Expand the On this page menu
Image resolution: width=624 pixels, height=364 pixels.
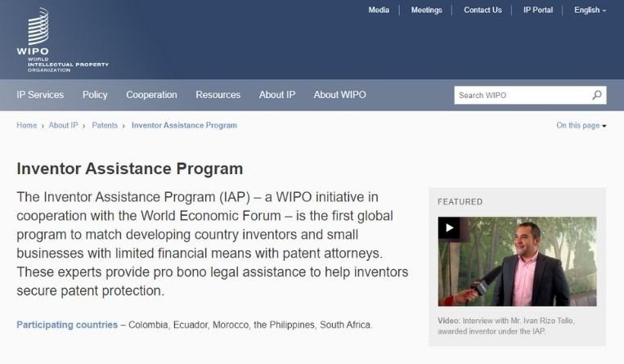pos(581,125)
